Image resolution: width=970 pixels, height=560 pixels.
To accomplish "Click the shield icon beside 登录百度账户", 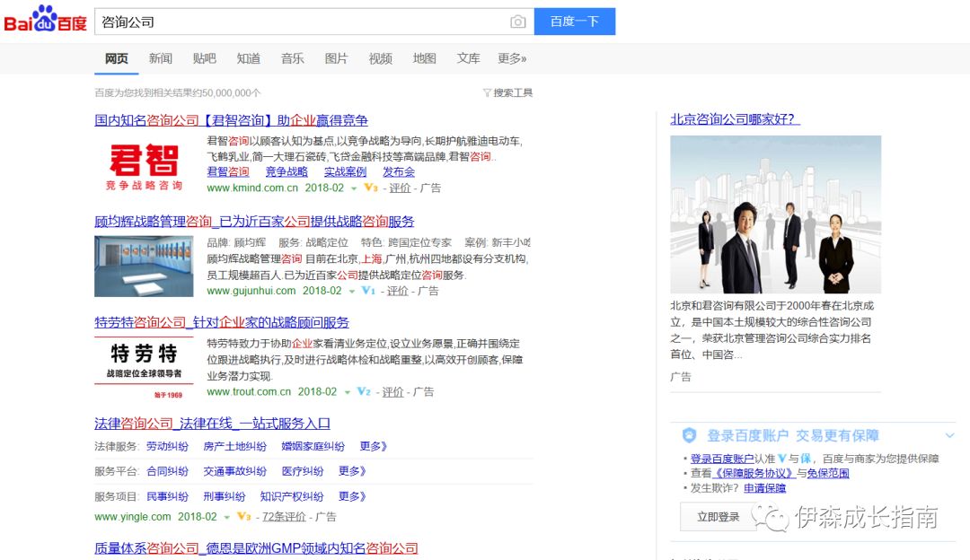I will pyautogui.click(x=689, y=435).
